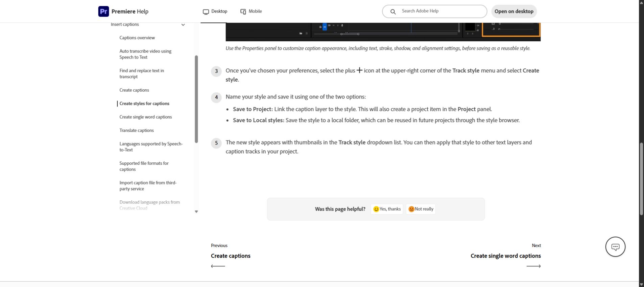This screenshot has height=287, width=644.
Task: Click the search magnifier icon
Action: pyautogui.click(x=393, y=12)
